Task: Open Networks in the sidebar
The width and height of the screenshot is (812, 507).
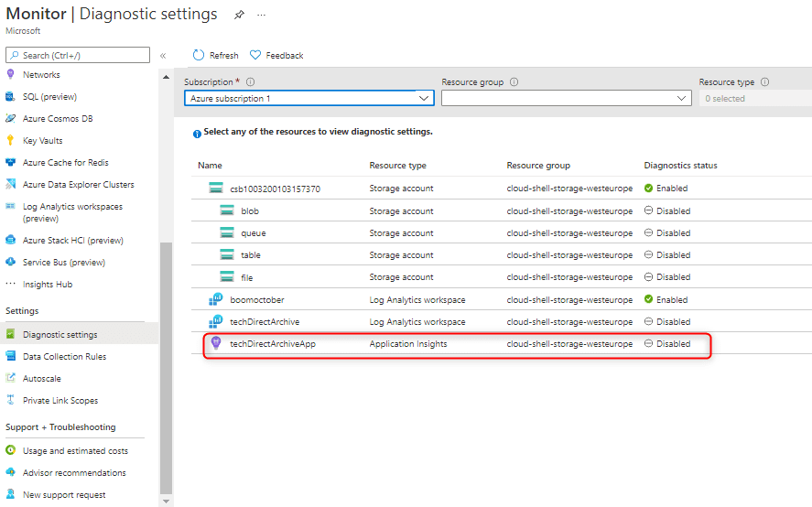Action: (x=41, y=74)
